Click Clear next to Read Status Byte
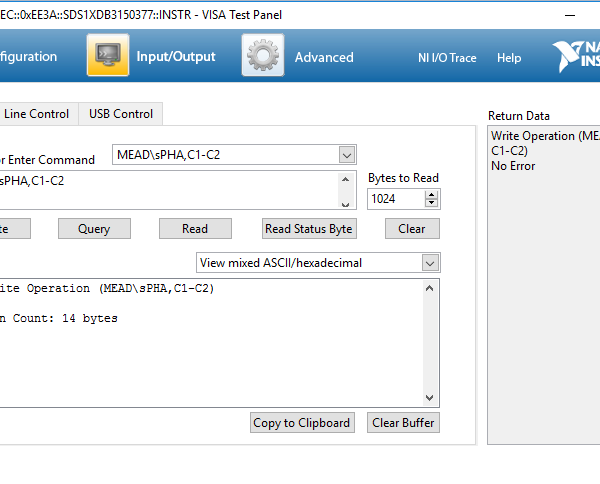The width and height of the screenshot is (600, 484). [411, 229]
